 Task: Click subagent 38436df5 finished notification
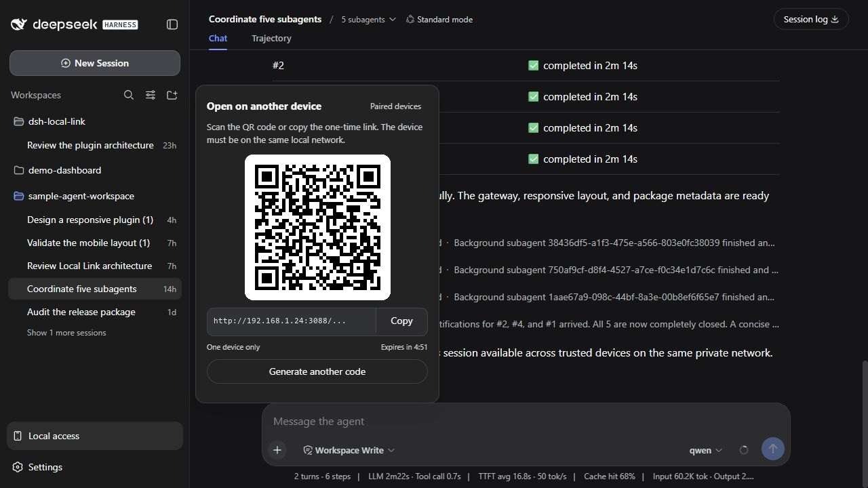click(x=614, y=243)
